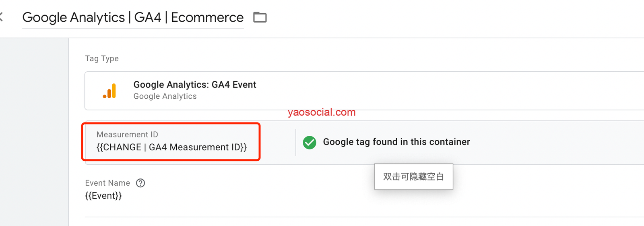Click the 'Tag Type' section label

pyautogui.click(x=102, y=58)
